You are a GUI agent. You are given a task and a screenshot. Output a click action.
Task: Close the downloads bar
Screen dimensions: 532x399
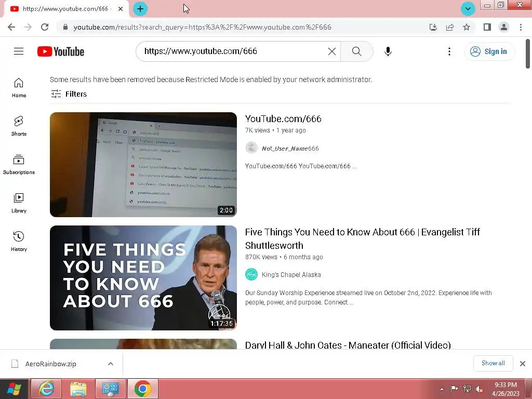[523, 364]
